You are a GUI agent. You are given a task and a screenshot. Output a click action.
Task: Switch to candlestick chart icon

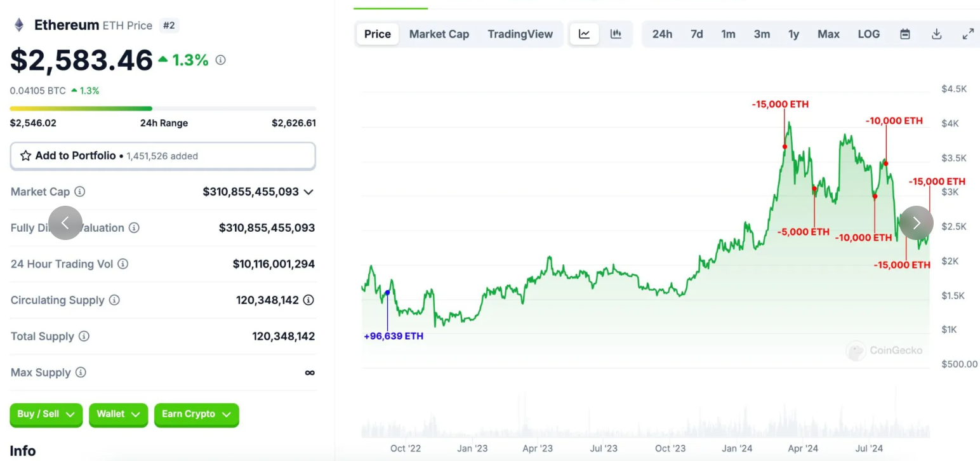[x=616, y=34]
